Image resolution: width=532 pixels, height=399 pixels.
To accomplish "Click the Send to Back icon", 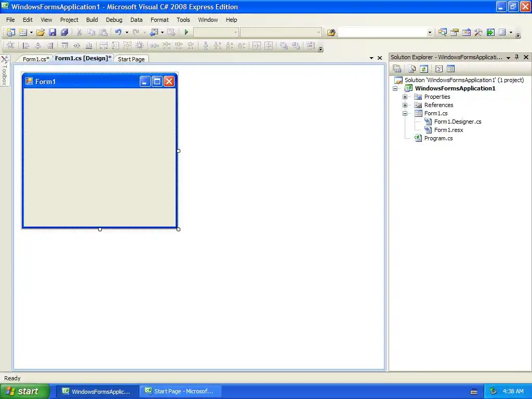I will 296,46.
